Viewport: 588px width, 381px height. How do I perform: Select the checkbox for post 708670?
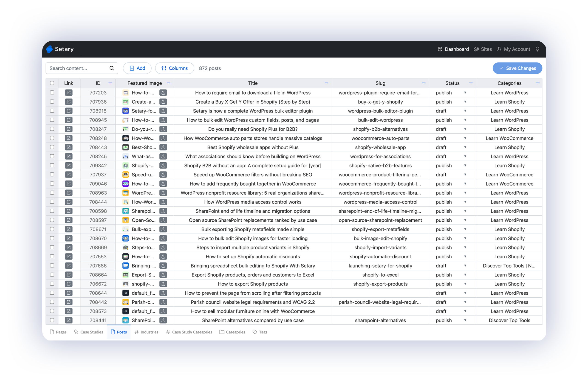pyautogui.click(x=52, y=238)
